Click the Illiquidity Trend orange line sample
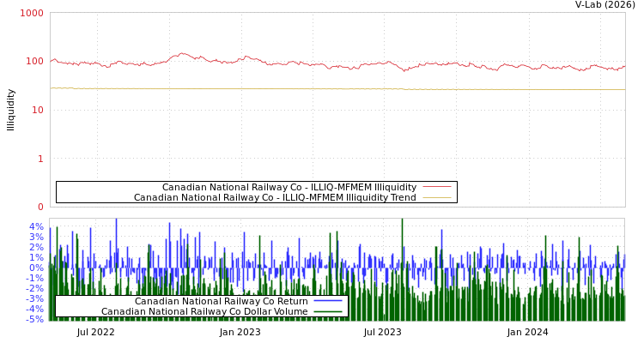Viewport: 644px width, 343px height. coord(436,197)
